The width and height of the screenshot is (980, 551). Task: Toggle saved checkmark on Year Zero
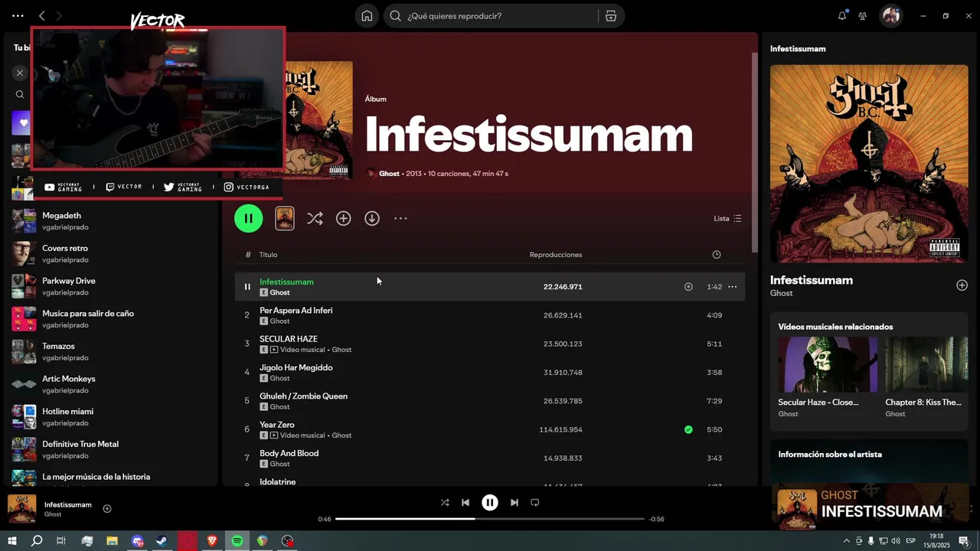(x=688, y=429)
